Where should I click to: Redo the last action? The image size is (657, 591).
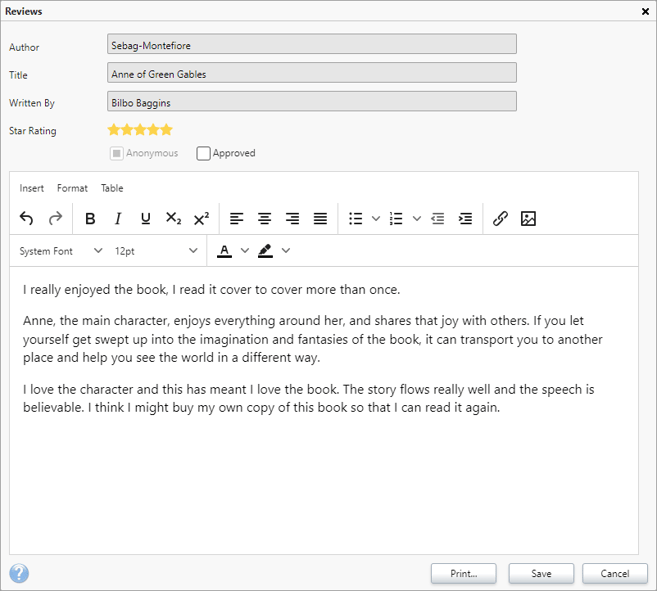click(x=55, y=218)
